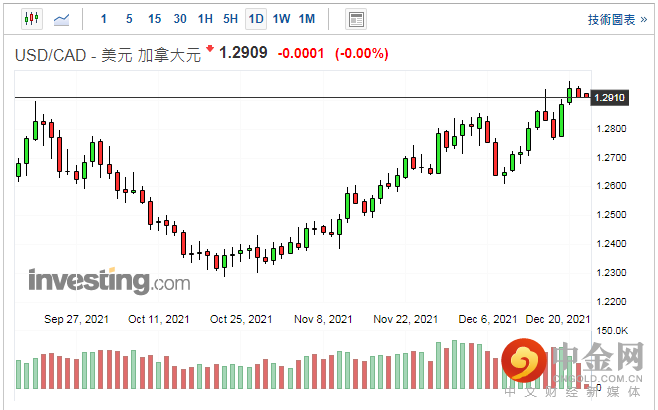Select the 1D daily timeframe
Viewport: 658px width, 410px height.
[256, 19]
